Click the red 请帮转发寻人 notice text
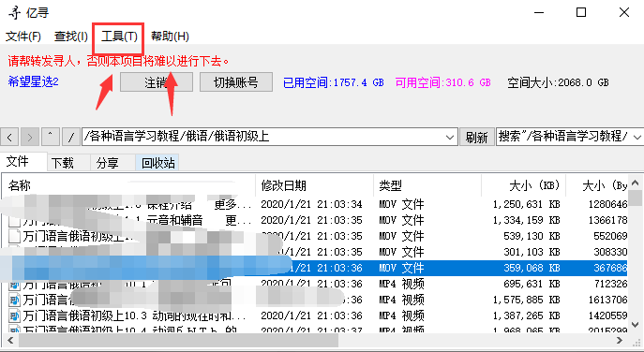The image size is (644, 352). point(118,62)
